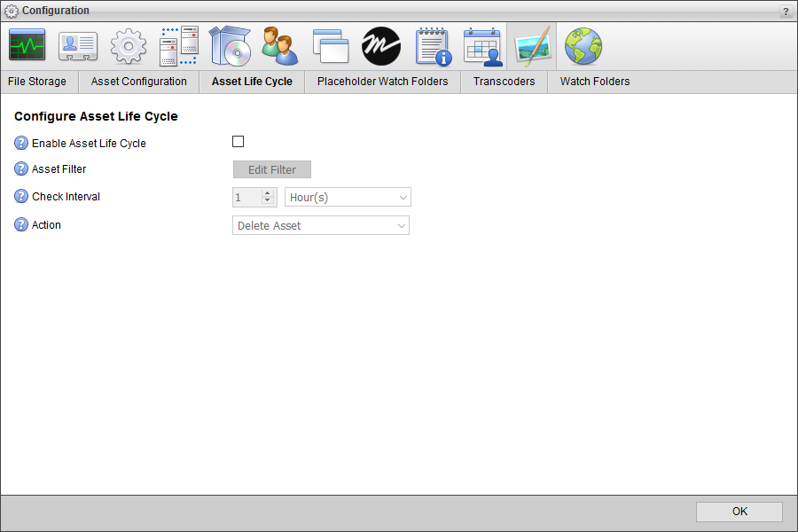
Task: Increase the Check Interval value with the stepper
Action: [266, 192]
